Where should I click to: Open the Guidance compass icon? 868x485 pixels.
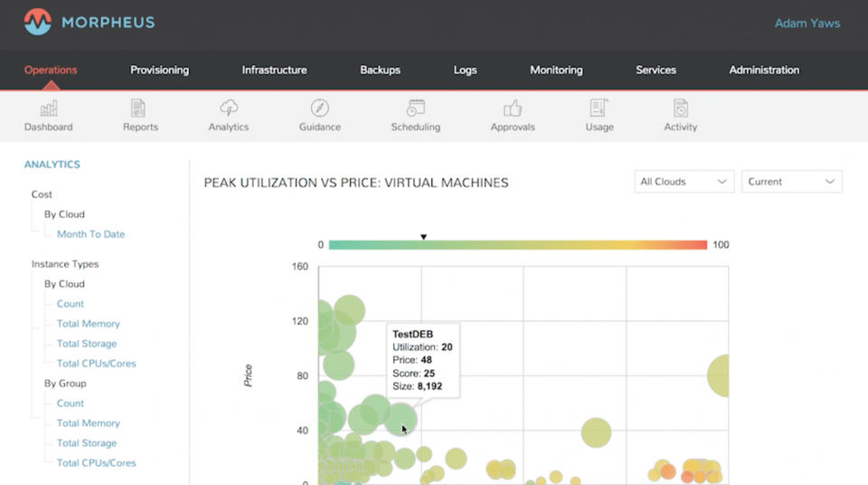(320, 109)
